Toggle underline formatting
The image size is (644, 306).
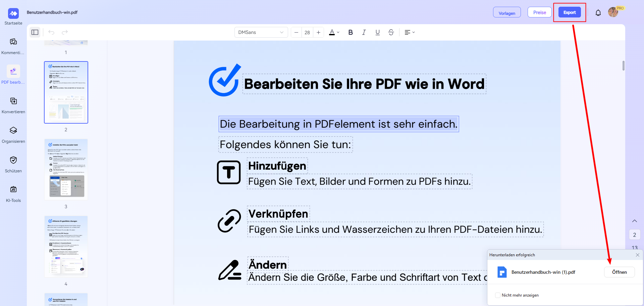pos(378,32)
